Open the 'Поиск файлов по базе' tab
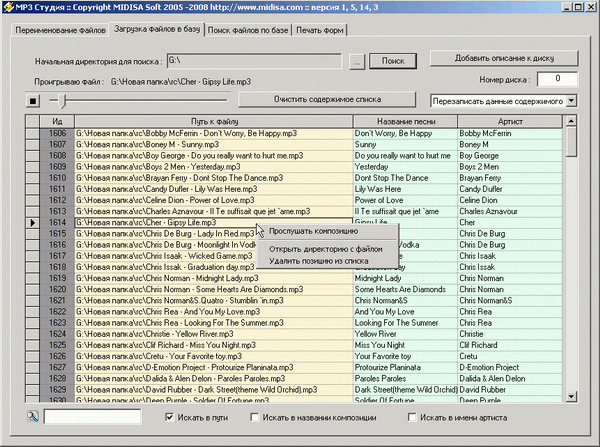The width and height of the screenshot is (600, 447). (x=251, y=28)
